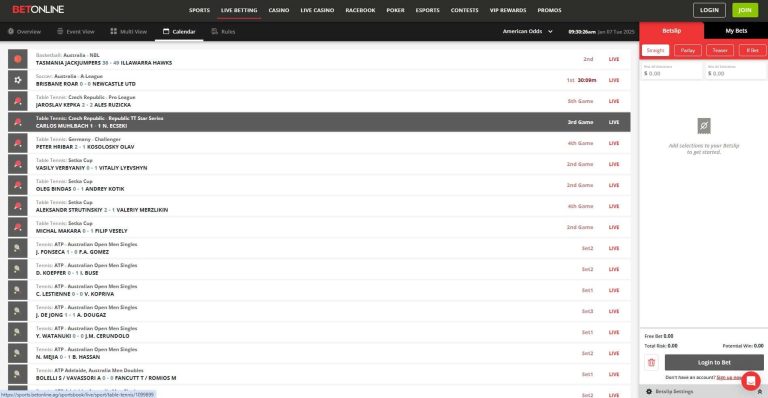Select the Straight bet type

pos(655,50)
